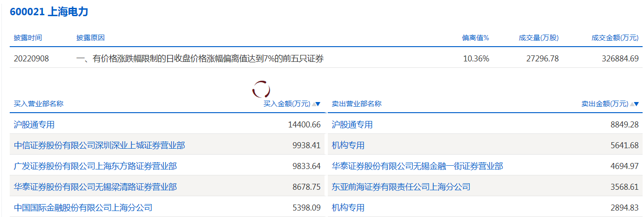This screenshot has width=644, height=217.
Task: Open 华泰证券 无锡梁清路证券营业部
Action: (x=95, y=187)
